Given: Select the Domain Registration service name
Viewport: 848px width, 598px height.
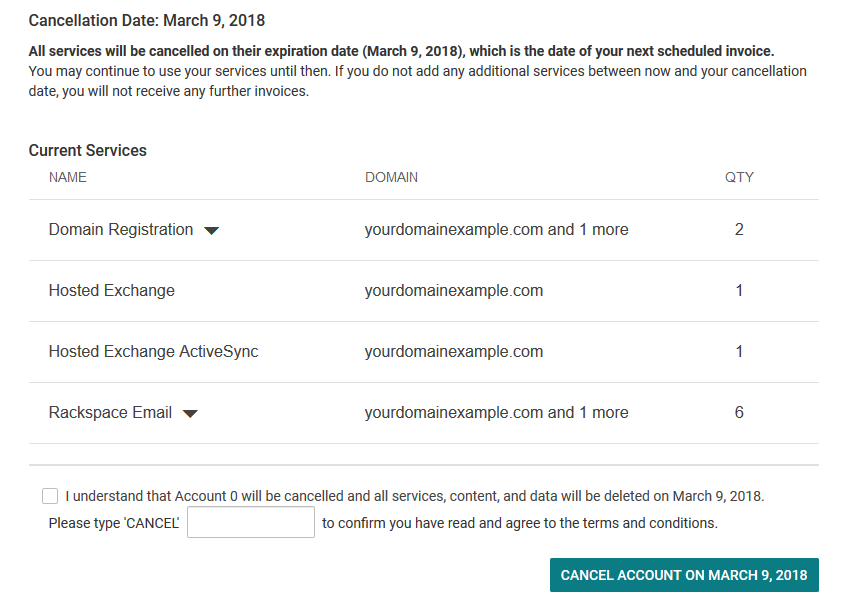Looking at the screenshot, I should [121, 230].
